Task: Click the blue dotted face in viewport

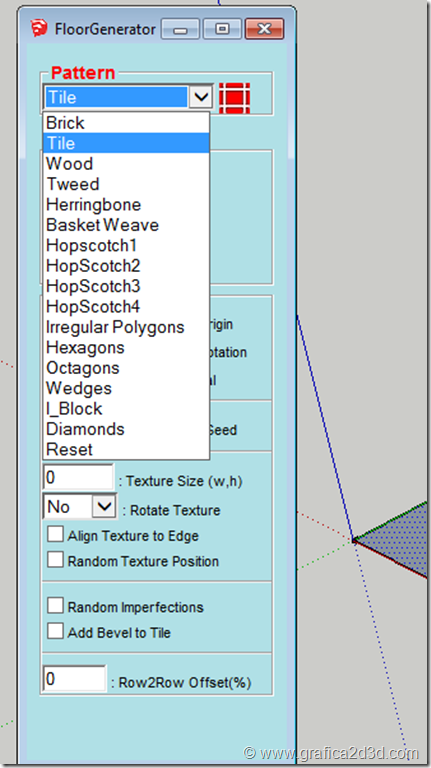Action: 397,541
